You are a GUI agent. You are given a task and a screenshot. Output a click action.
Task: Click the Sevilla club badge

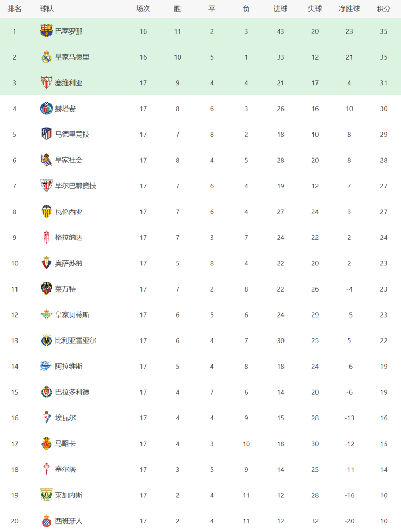click(46, 83)
